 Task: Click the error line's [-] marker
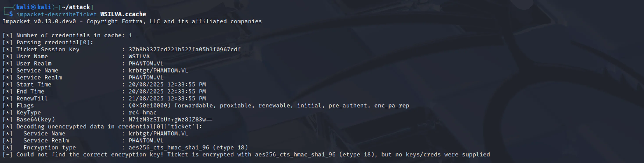[x=7, y=154]
